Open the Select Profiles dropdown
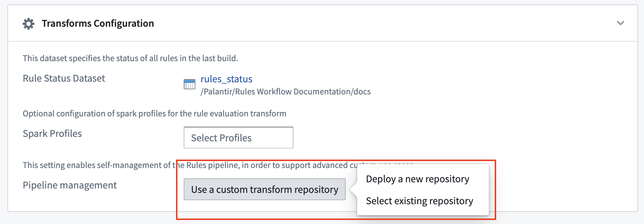 click(x=238, y=138)
